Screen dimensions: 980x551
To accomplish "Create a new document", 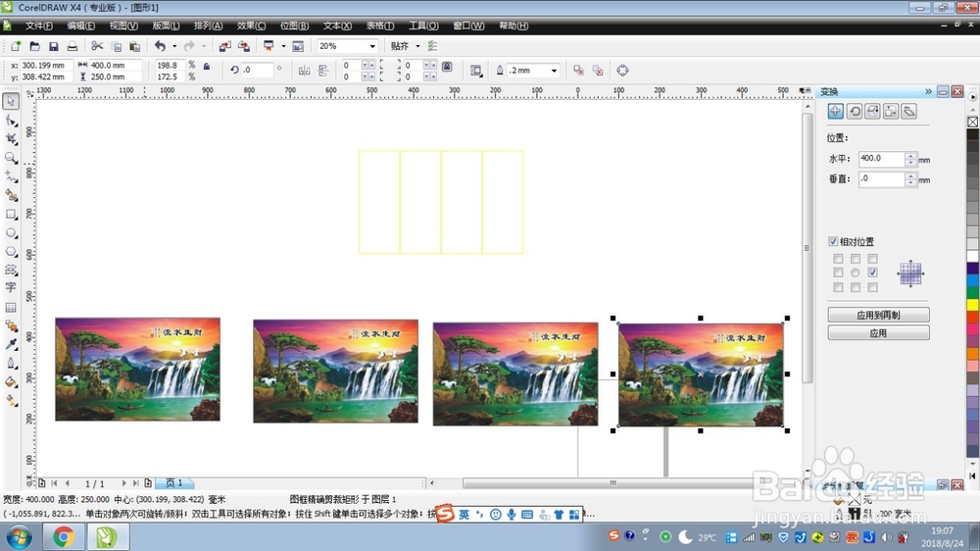I will click(15, 46).
